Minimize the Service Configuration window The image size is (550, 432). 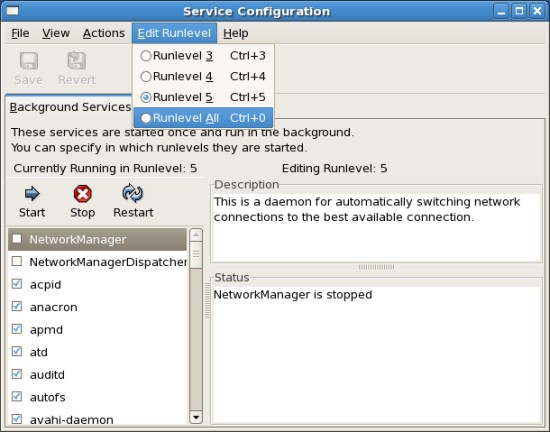[501, 12]
